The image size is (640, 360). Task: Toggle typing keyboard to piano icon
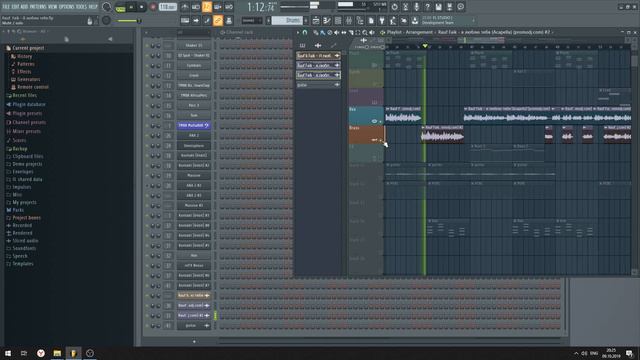(185, 20)
